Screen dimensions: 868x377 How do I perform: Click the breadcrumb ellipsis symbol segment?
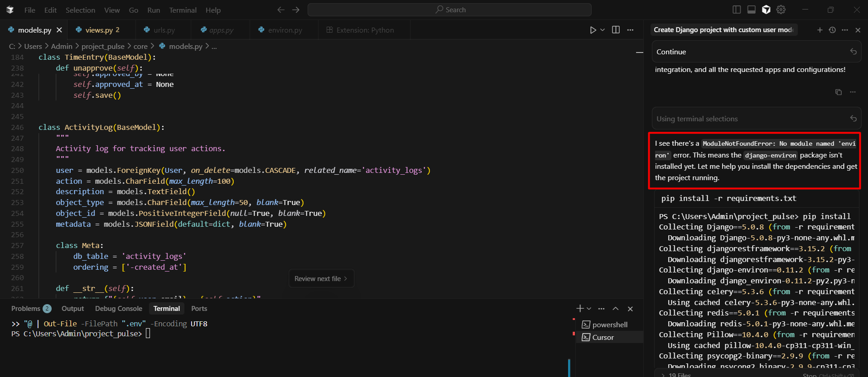[x=214, y=46]
